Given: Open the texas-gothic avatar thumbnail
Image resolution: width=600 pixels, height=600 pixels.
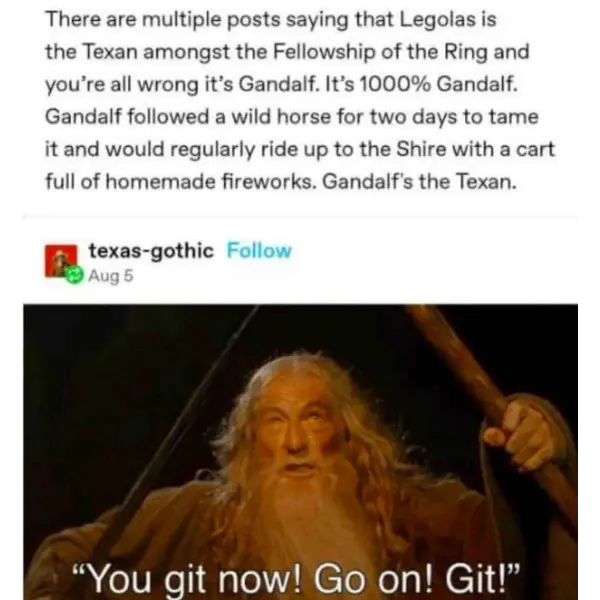Looking at the screenshot, I should pos(61,261).
